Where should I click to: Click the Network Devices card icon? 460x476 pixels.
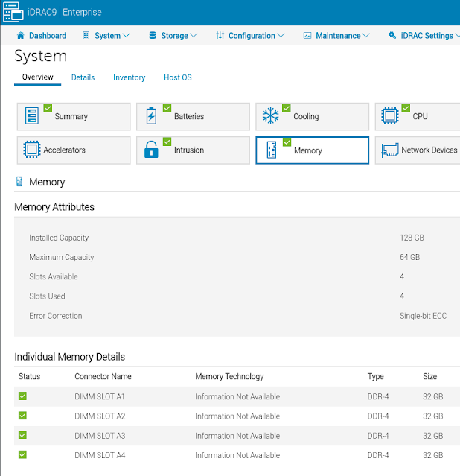click(x=389, y=150)
